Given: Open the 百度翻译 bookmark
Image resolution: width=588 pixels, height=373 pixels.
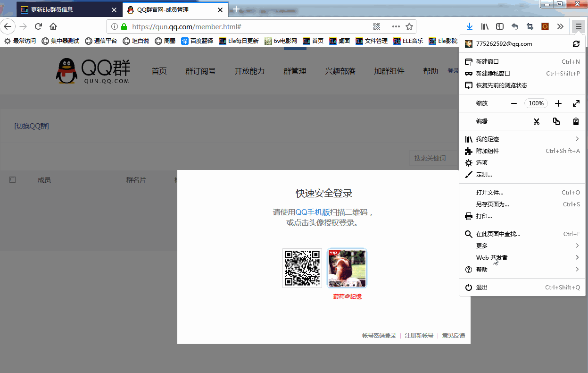Looking at the screenshot, I should coord(197,41).
